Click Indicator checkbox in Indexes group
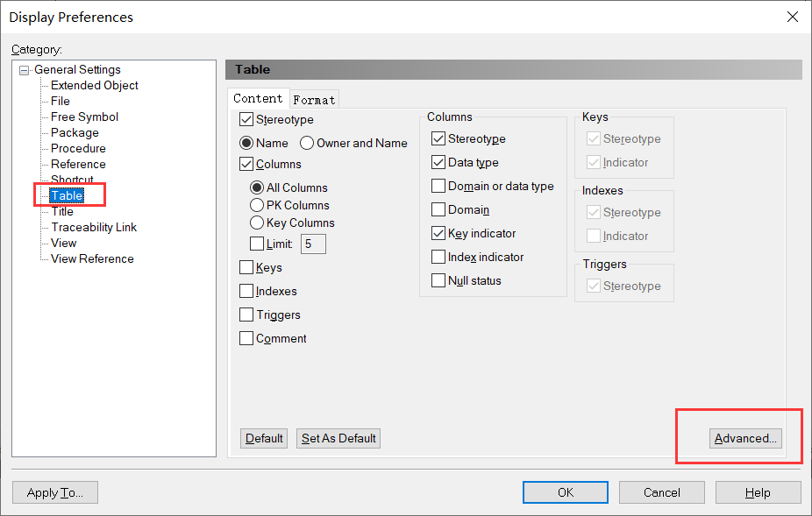 coord(594,236)
